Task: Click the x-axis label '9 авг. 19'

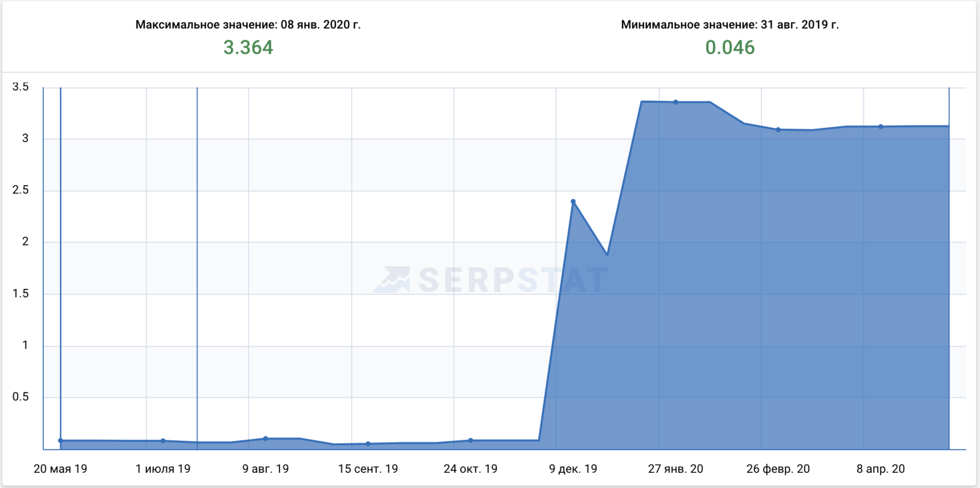Action: [265, 469]
